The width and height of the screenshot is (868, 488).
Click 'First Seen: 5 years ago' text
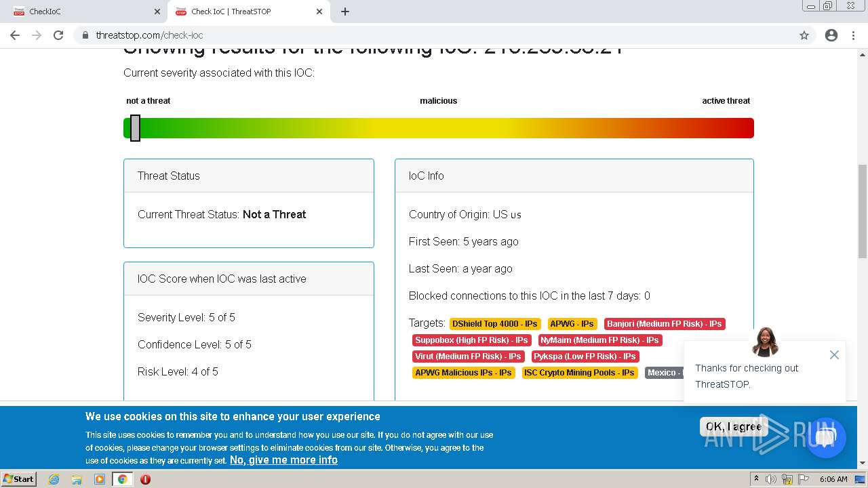tap(464, 241)
